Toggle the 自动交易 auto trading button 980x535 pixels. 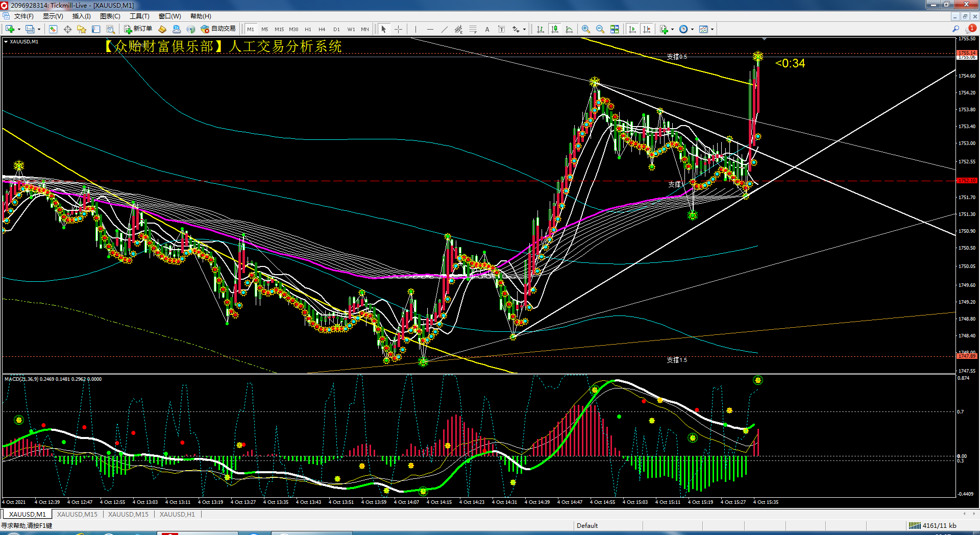pos(218,29)
